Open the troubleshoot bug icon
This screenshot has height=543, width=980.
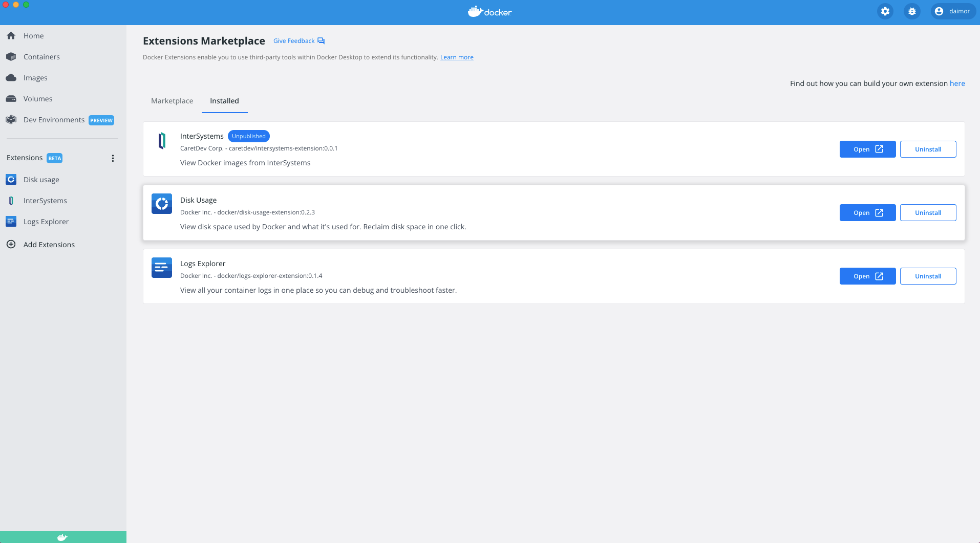pyautogui.click(x=912, y=11)
